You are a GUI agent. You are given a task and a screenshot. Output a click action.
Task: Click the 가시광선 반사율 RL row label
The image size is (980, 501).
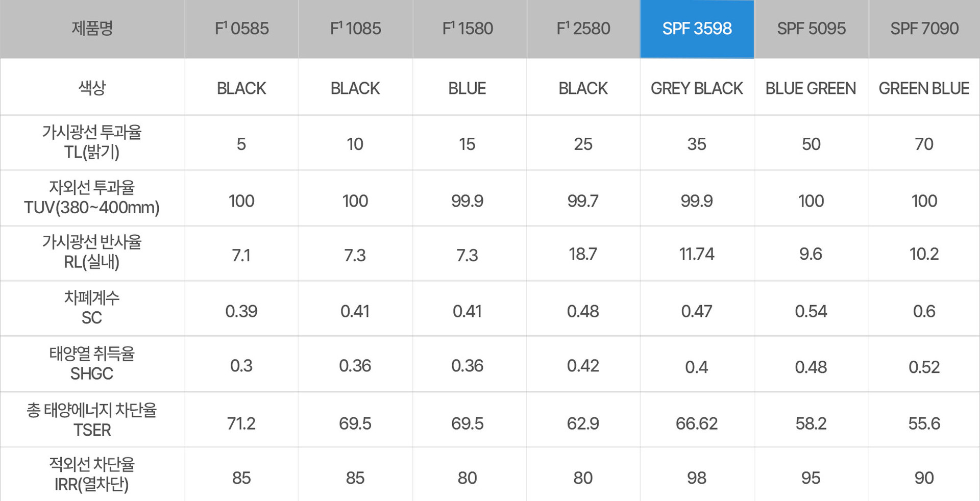pos(92,252)
